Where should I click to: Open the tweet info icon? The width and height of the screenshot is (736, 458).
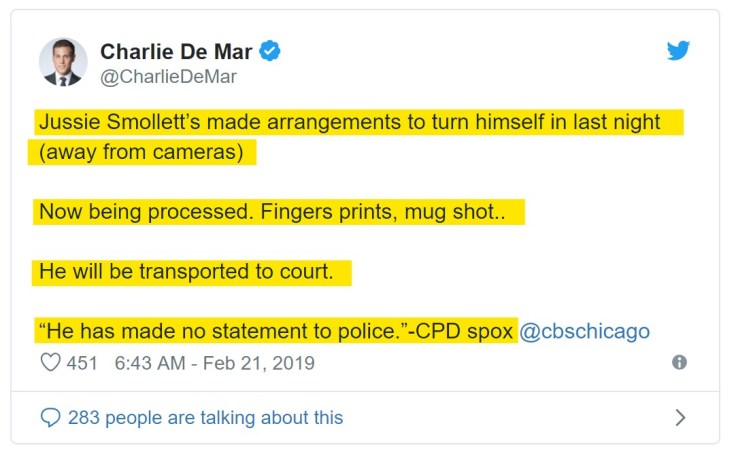(680, 362)
